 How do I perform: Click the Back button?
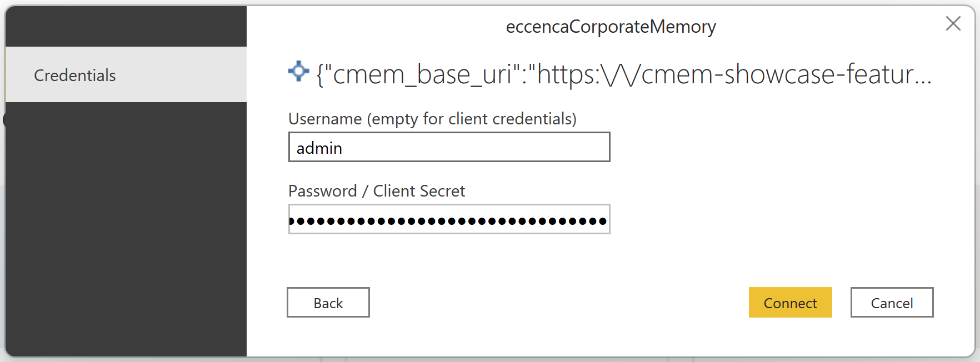pos(328,302)
